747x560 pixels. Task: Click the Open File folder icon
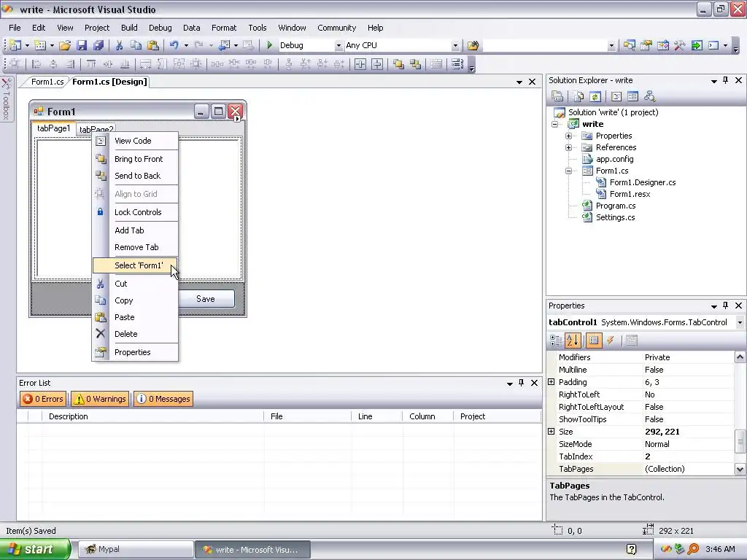65,45
